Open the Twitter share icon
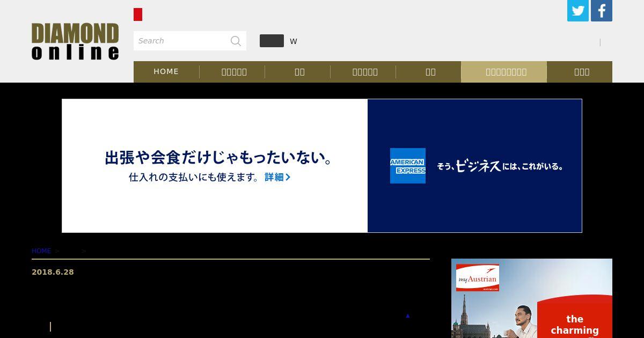Screen dimensions: 644x338 [578, 11]
